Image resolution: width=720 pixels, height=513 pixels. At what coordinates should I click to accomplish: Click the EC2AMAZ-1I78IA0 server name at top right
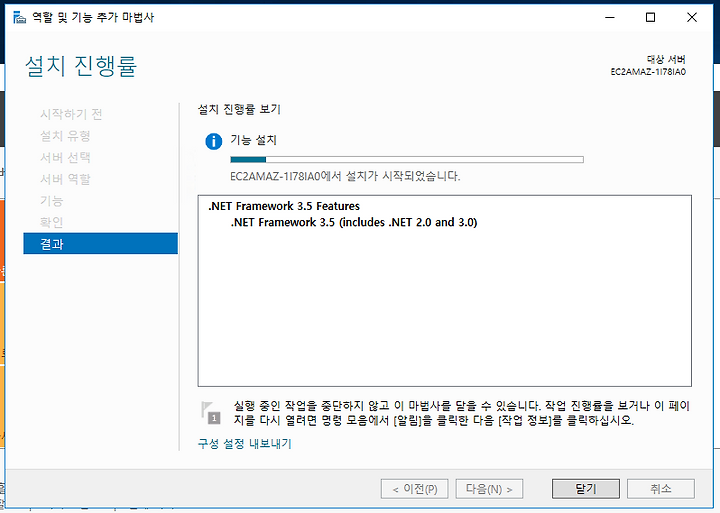coord(648,72)
